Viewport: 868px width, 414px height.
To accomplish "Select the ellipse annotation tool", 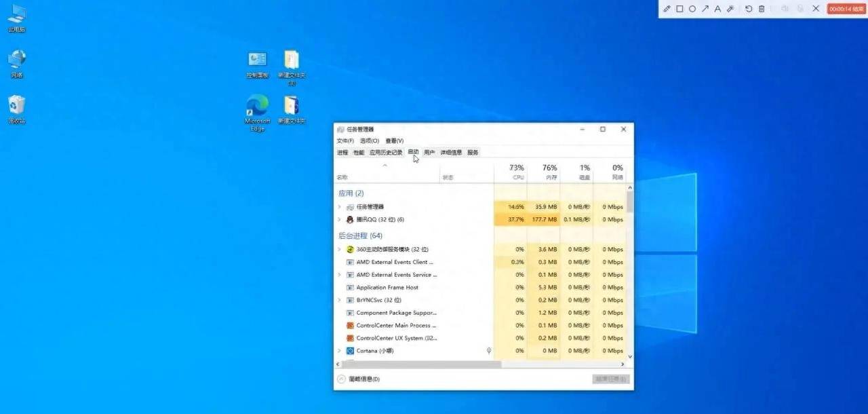I will point(692,9).
